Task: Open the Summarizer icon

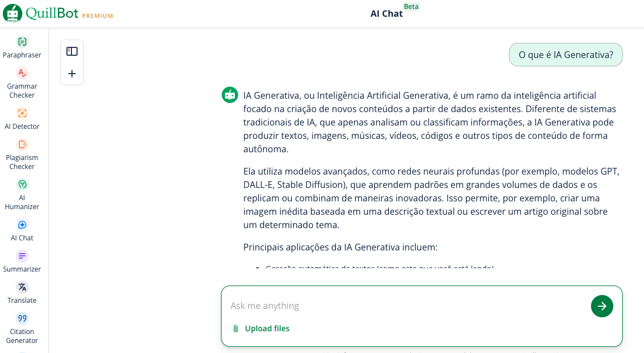Action: click(x=22, y=256)
